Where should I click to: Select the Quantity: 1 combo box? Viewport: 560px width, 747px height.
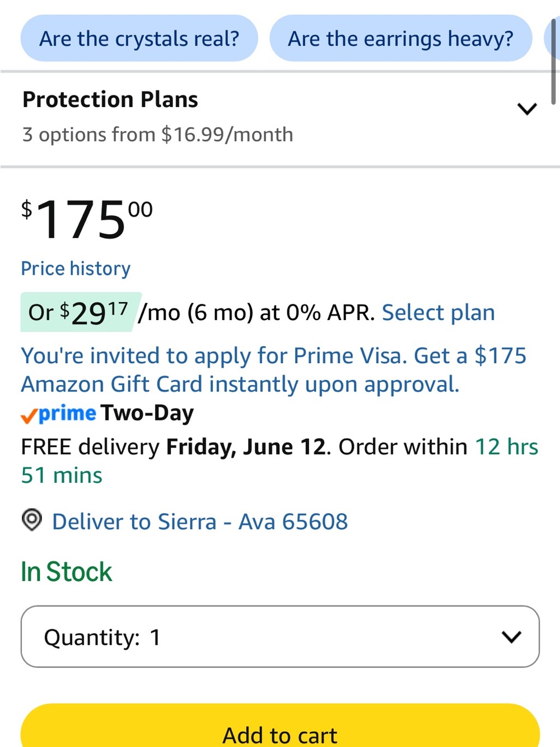point(280,636)
